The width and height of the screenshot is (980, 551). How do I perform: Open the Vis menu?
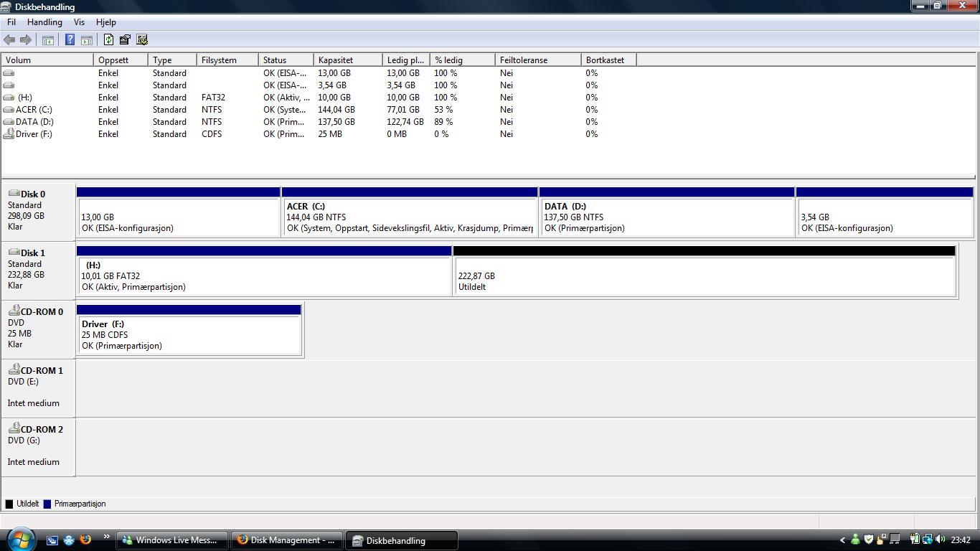(79, 22)
